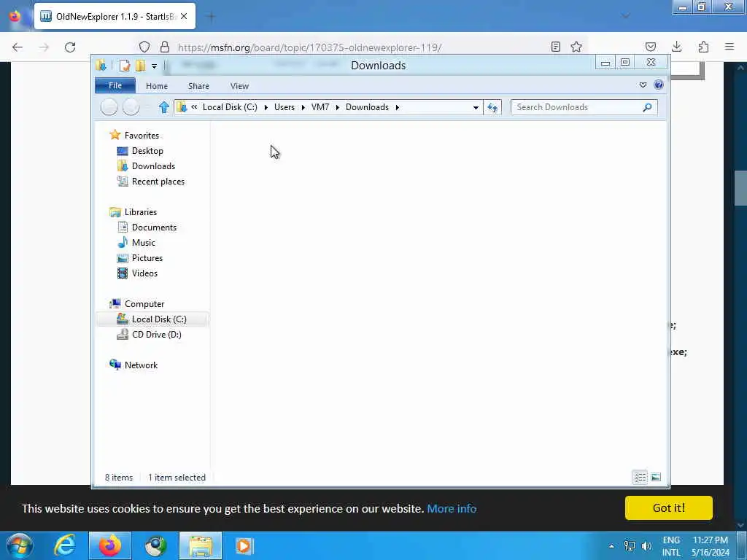Open the More info cookie link
Screen dimensions: 747x560
[452, 508]
